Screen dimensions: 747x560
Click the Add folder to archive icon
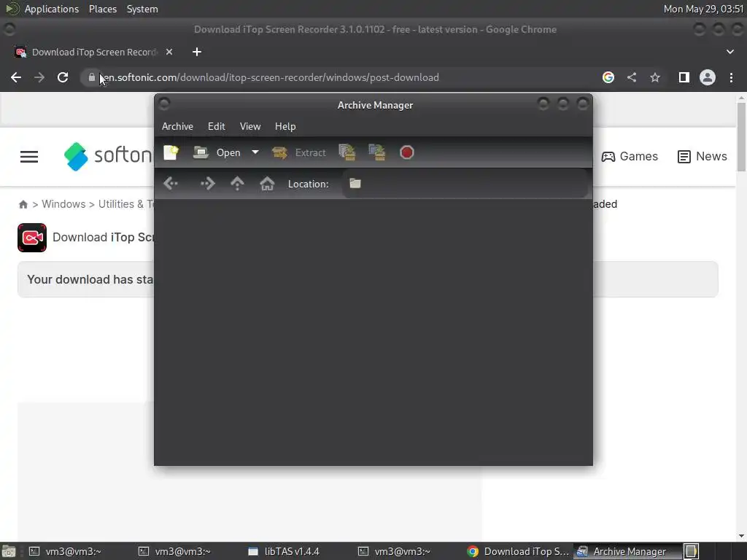pyautogui.click(x=377, y=153)
